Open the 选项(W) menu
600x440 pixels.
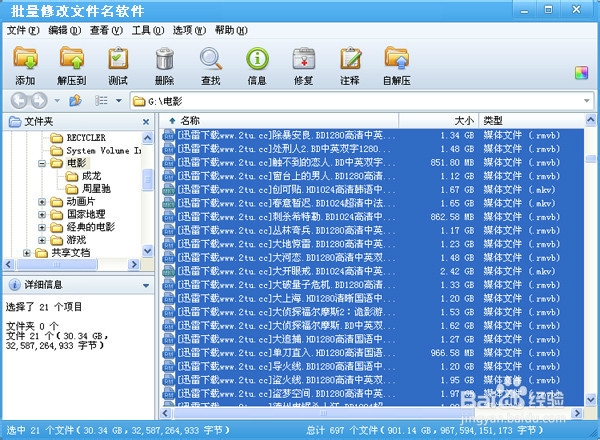[x=189, y=30]
